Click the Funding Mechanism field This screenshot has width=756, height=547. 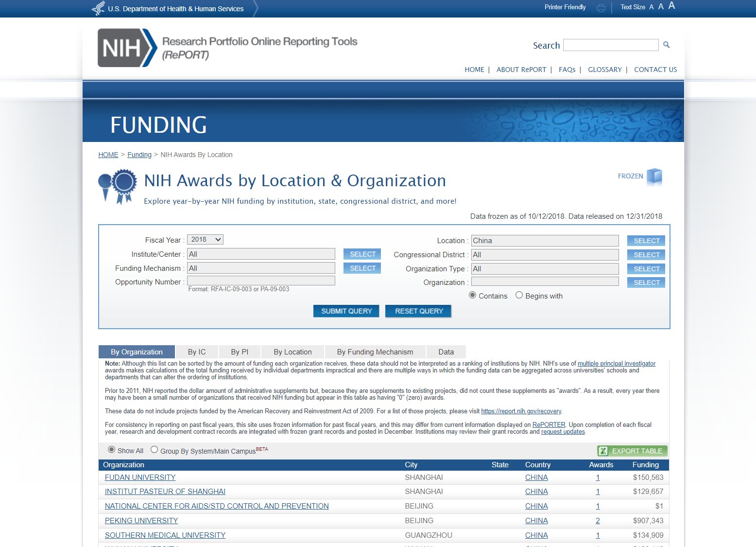(x=261, y=268)
